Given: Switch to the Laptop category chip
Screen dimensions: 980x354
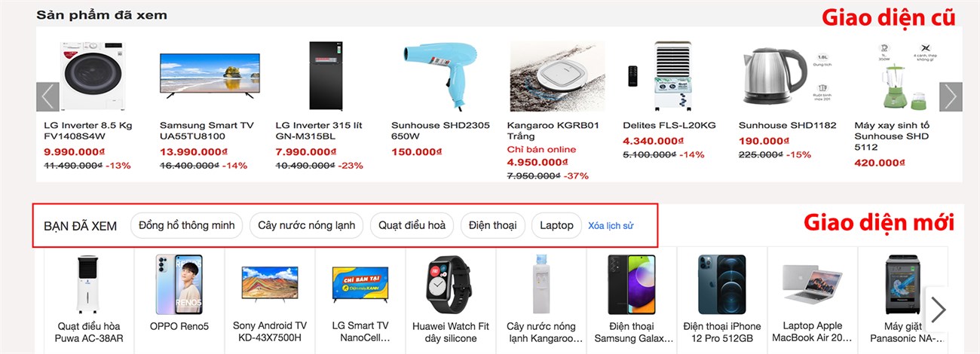Looking at the screenshot, I should coord(556,225).
